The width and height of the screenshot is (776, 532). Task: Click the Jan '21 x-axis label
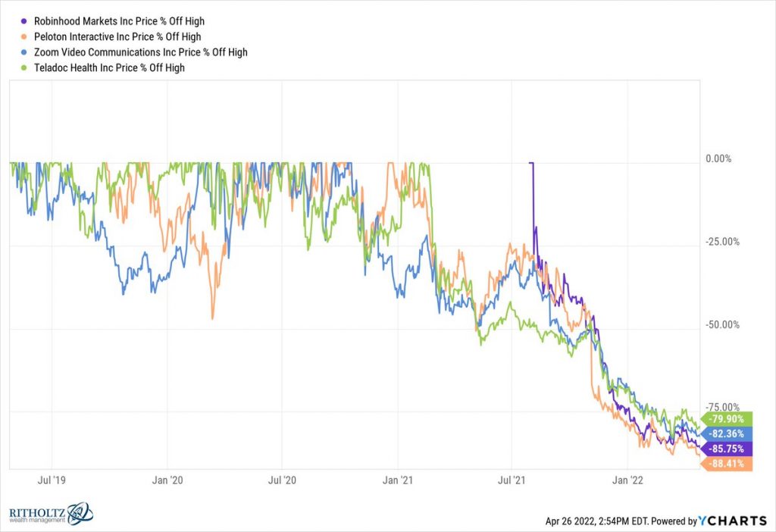pos(397,480)
